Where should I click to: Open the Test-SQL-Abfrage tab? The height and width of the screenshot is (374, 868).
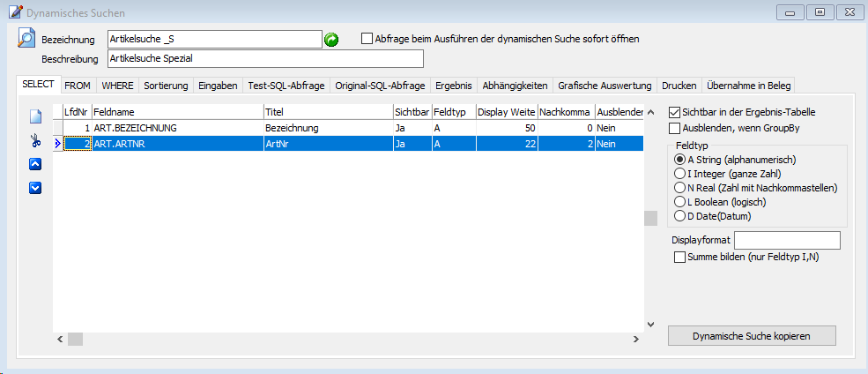pyautogui.click(x=286, y=86)
